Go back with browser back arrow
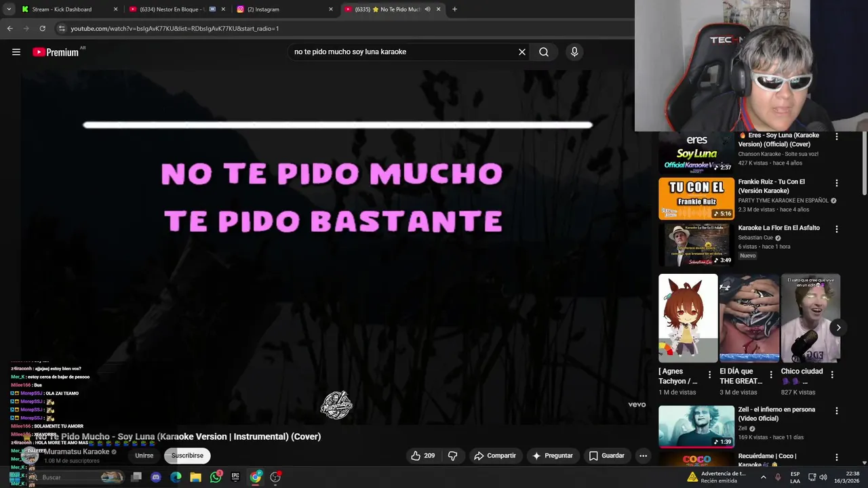 click(x=9, y=28)
